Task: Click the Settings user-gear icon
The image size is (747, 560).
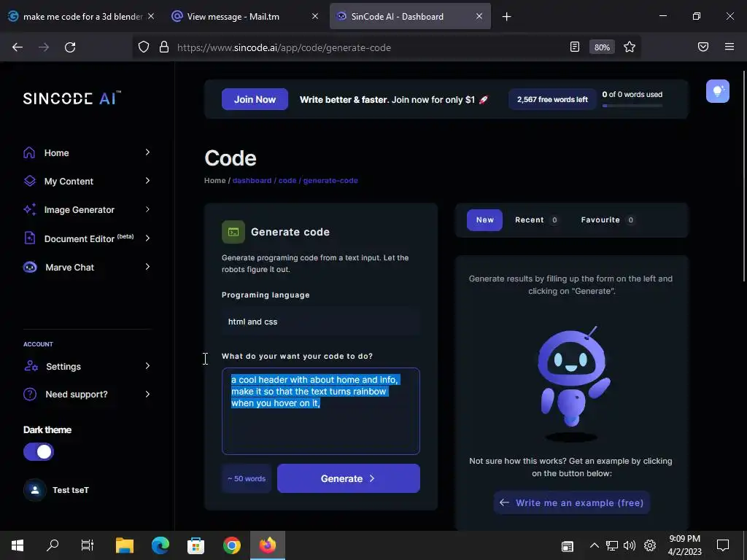Action: (31, 366)
